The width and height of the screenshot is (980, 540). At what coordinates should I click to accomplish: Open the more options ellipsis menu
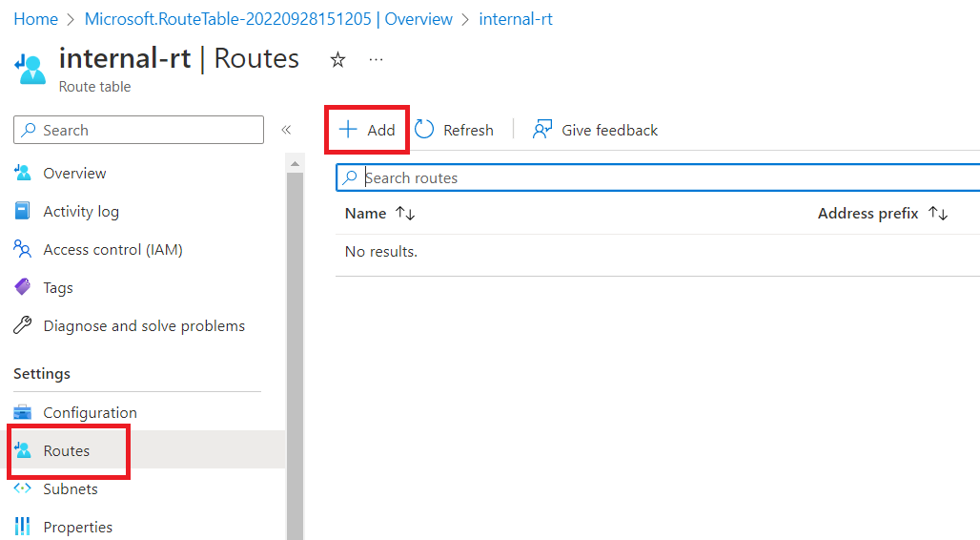click(377, 60)
